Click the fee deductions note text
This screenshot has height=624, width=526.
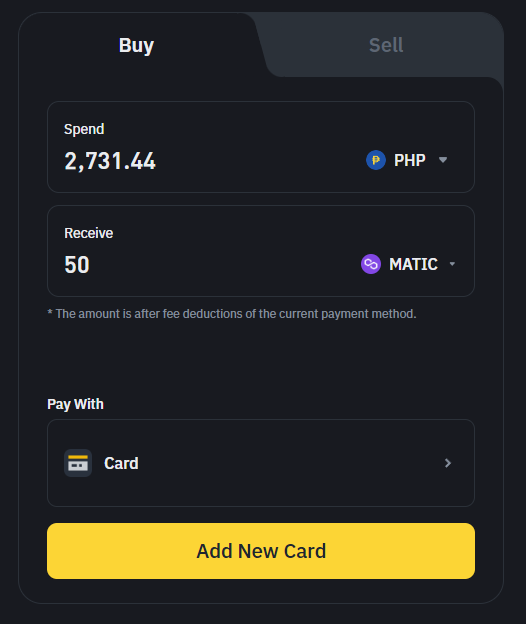coord(232,314)
